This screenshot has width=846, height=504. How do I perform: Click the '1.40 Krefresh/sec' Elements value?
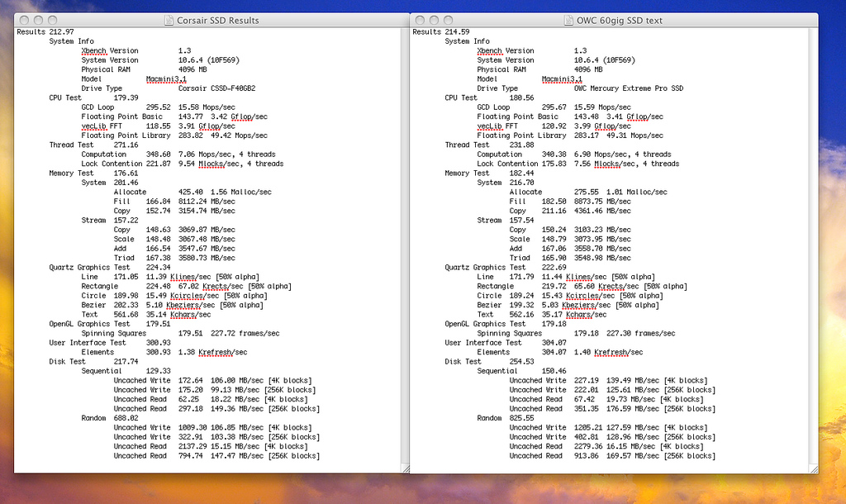(608, 352)
